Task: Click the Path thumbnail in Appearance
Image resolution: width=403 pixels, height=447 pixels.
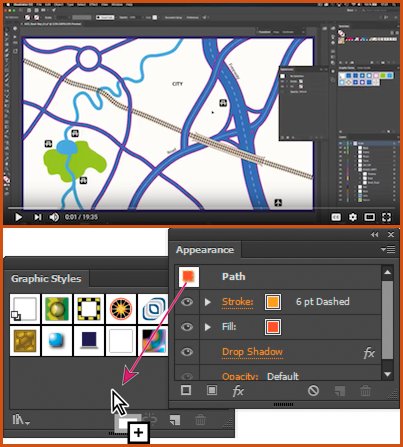Action: click(x=189, y=277)
